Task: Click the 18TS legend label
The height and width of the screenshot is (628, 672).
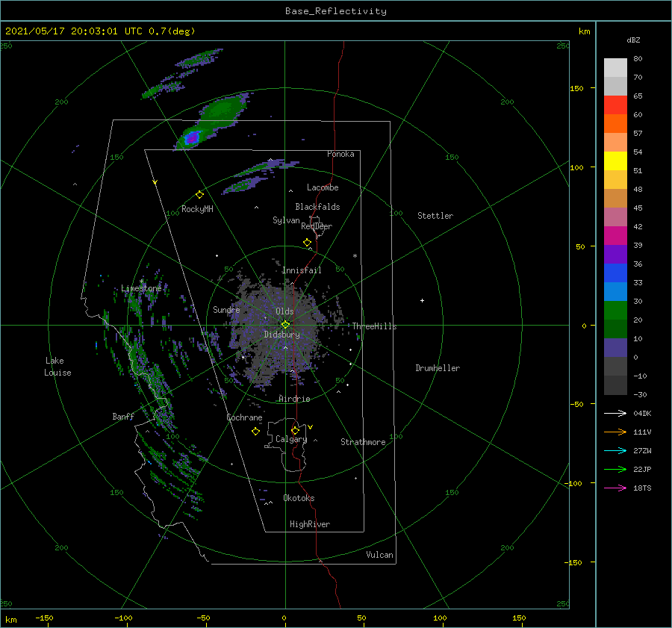Action: click(x=642, y=488)
